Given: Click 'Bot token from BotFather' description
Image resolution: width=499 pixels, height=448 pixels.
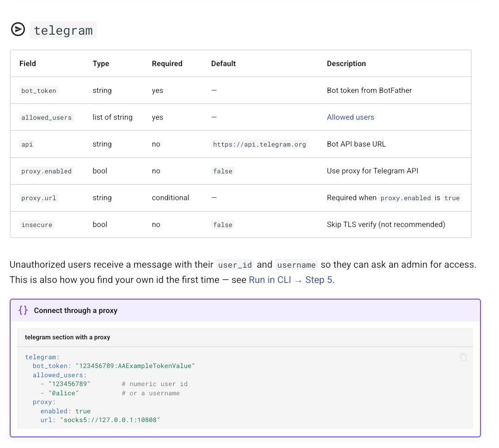Looking at the screenshot, I should coord(369,91).
